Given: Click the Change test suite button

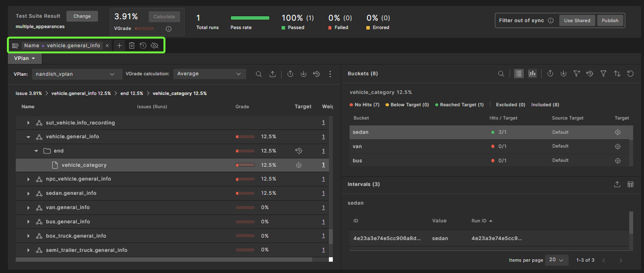Looking at the screenshot, I should [82, 16].
